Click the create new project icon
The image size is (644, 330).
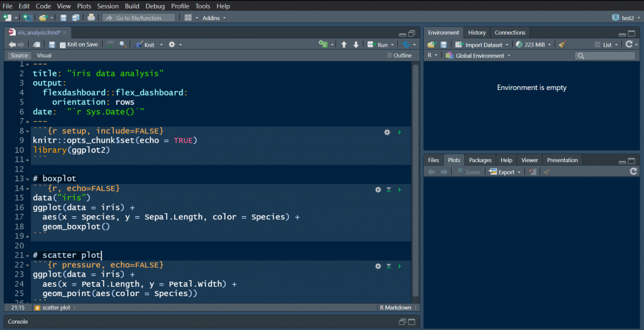(x=27, y=18)
